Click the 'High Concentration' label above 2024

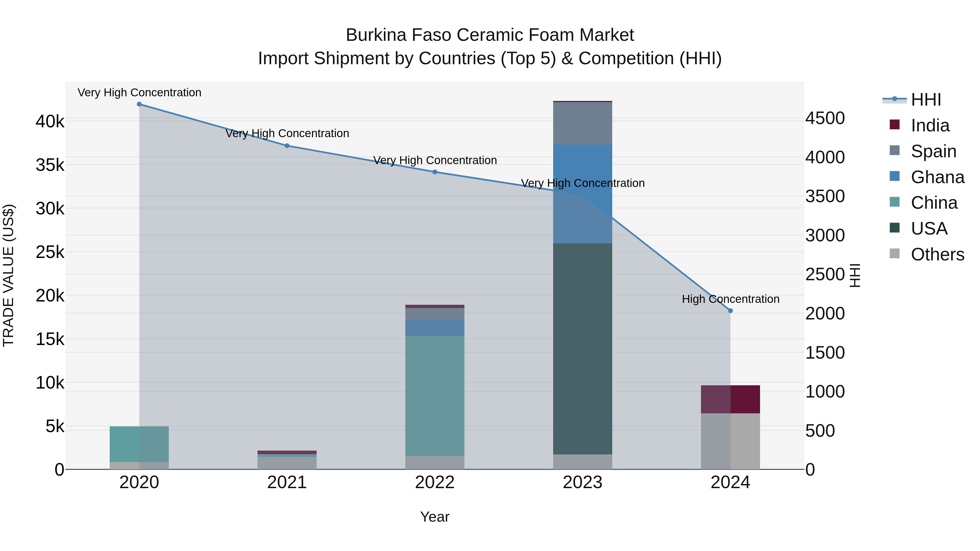(x=730, y=299)
